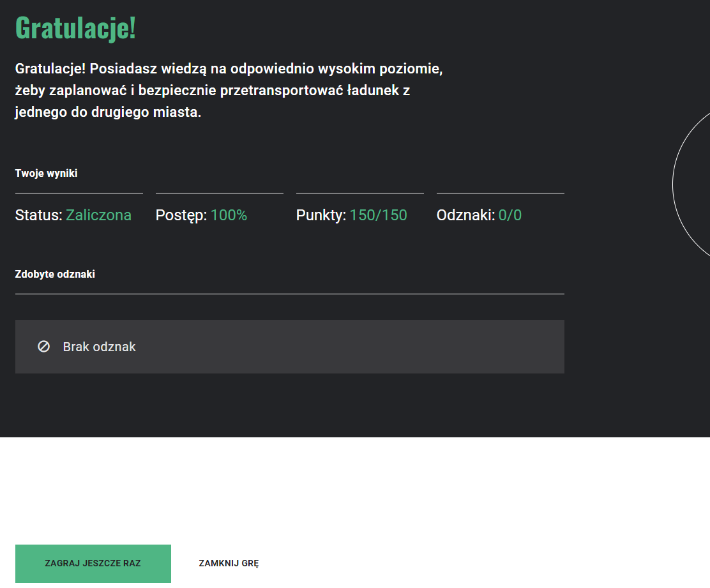Select the Brak odznak text
This screenshot has height=588, width=710.
[x=99, y=347]
